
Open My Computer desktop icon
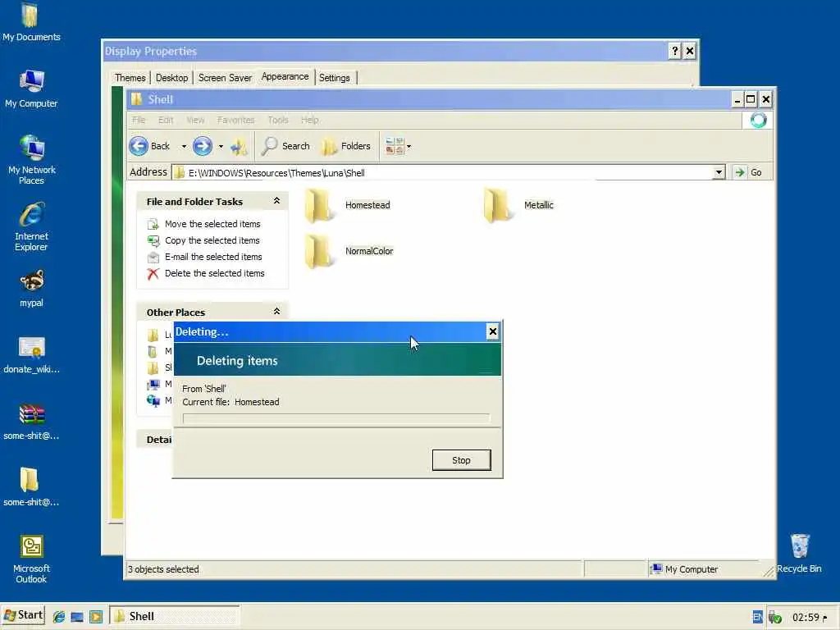coord(31,89)
